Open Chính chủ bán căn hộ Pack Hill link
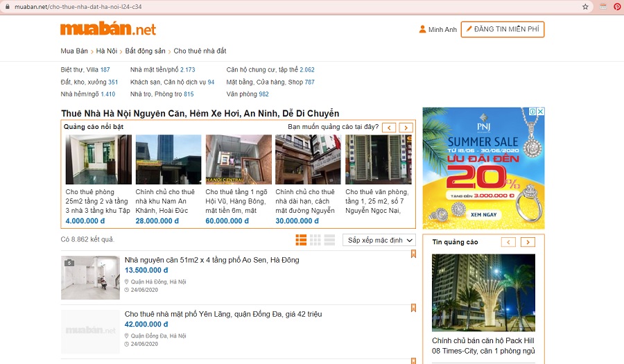 click(x=483, y=346)
